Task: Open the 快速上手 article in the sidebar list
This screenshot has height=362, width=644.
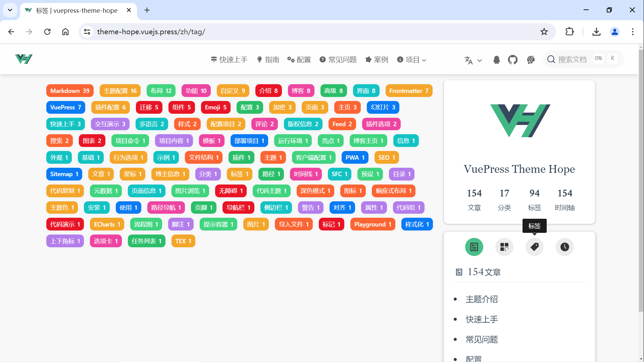Action: (x=482, y=319)
